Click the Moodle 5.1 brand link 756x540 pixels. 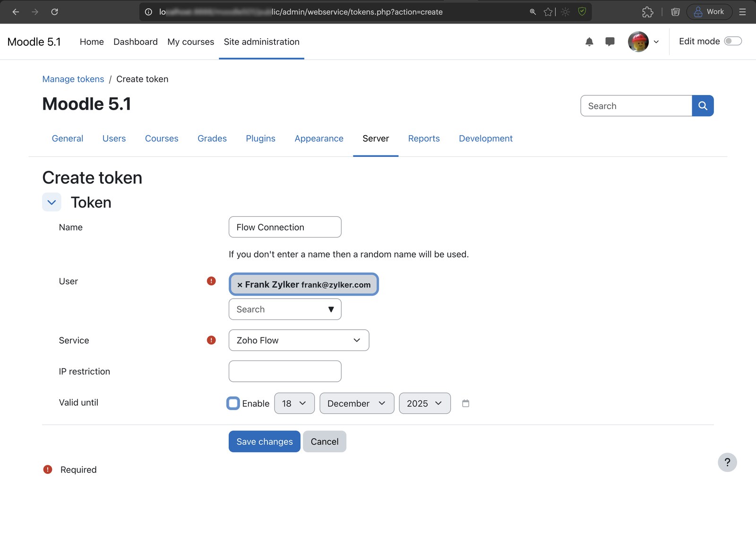coord(34,42)
